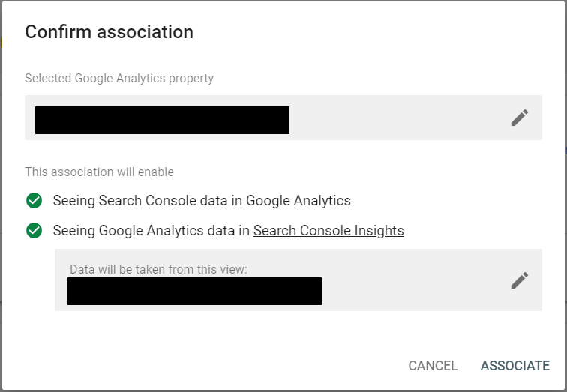Click green checkmark beside Search Console Insights line
The width and height of the screenshot is (567, 392).
point(34,231)
